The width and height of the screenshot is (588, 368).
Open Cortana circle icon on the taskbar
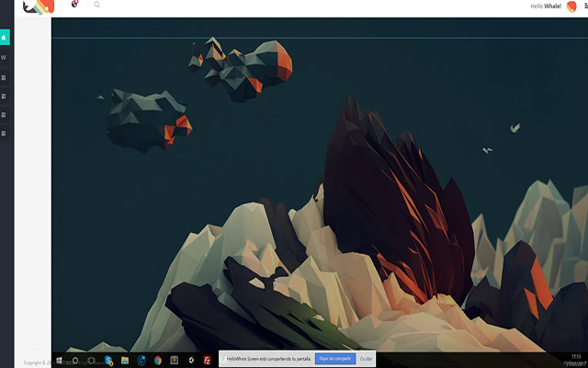pyautogui.click(x=75, y=361)
